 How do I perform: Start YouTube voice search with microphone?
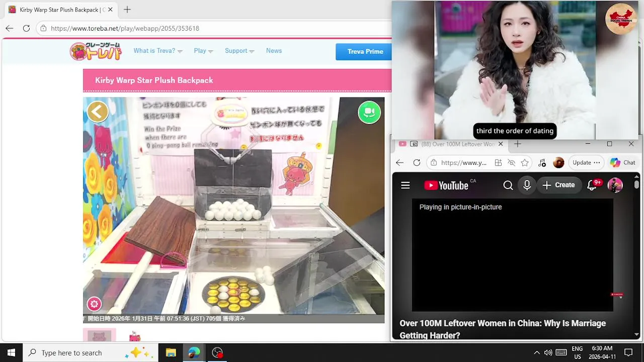coord(527,186)
